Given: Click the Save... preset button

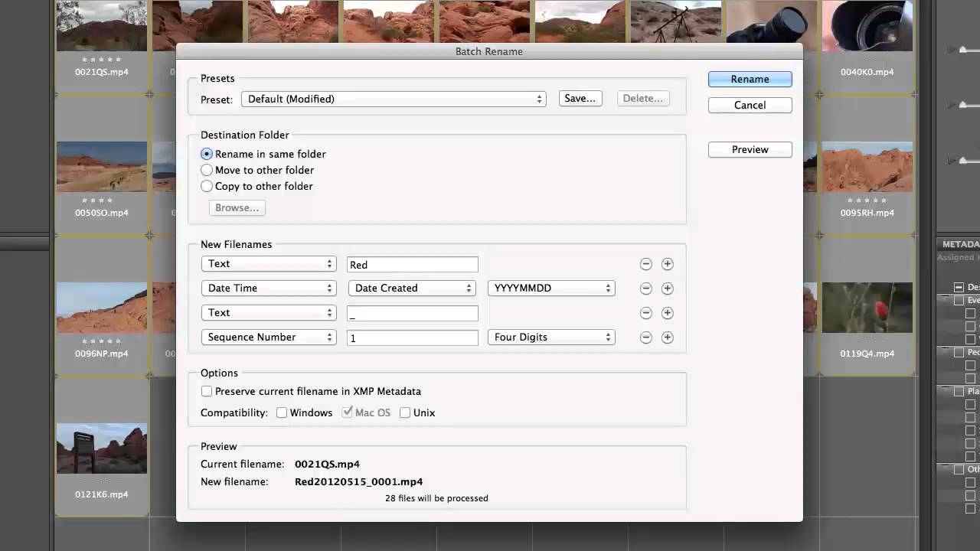Looking at the screenshot, I should [x=580, y=98].
